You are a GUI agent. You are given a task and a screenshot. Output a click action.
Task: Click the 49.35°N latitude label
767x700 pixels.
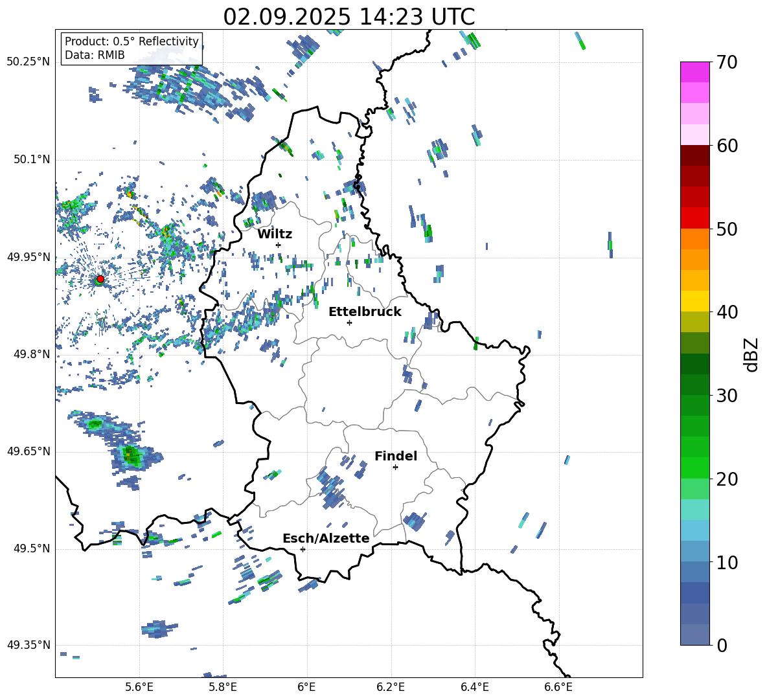click(29, 645)
